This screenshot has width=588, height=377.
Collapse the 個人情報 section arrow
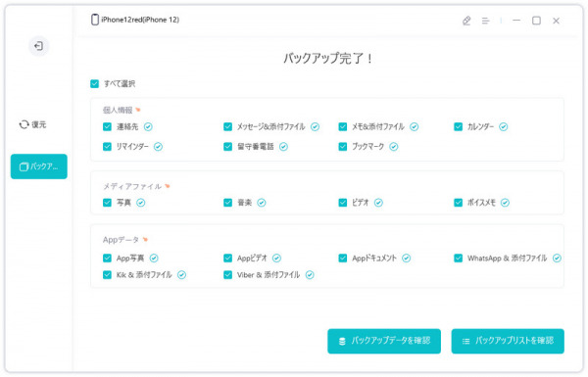(x=138, y=110)
